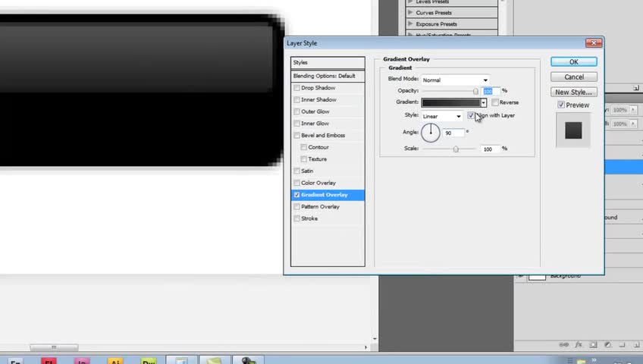The width and height of the screenshot is (643, 364).
Task: Add a layer mask using the mask icon
Action: [594, 345]
